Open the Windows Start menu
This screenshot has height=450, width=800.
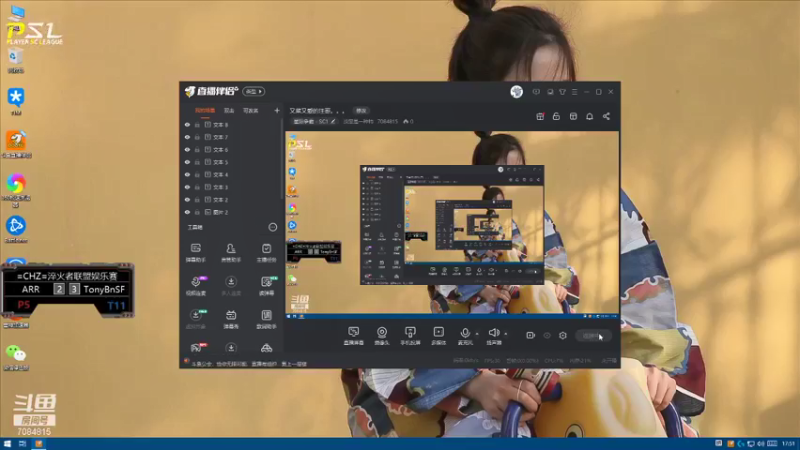coord(7,444)
